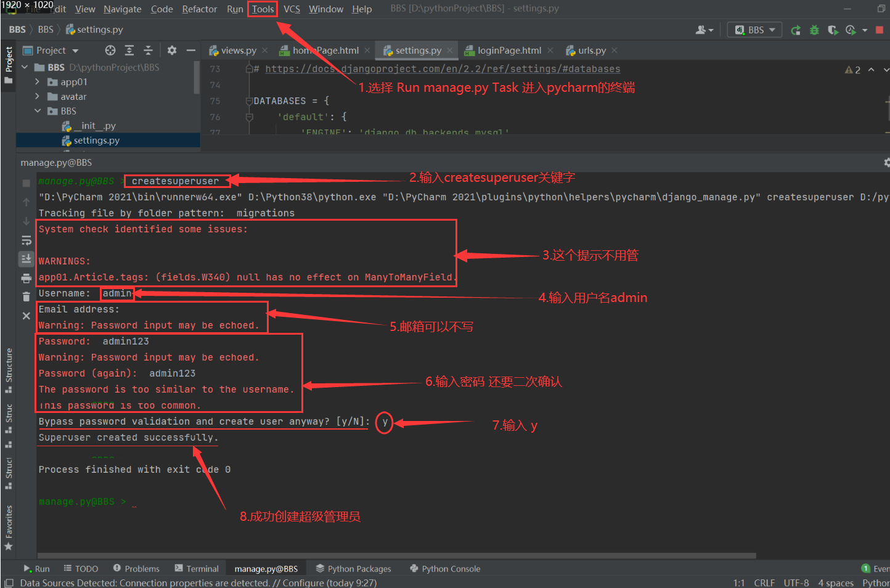890x588 pixels.
Task: Clear console with trash icon
Action: (26, 297)
